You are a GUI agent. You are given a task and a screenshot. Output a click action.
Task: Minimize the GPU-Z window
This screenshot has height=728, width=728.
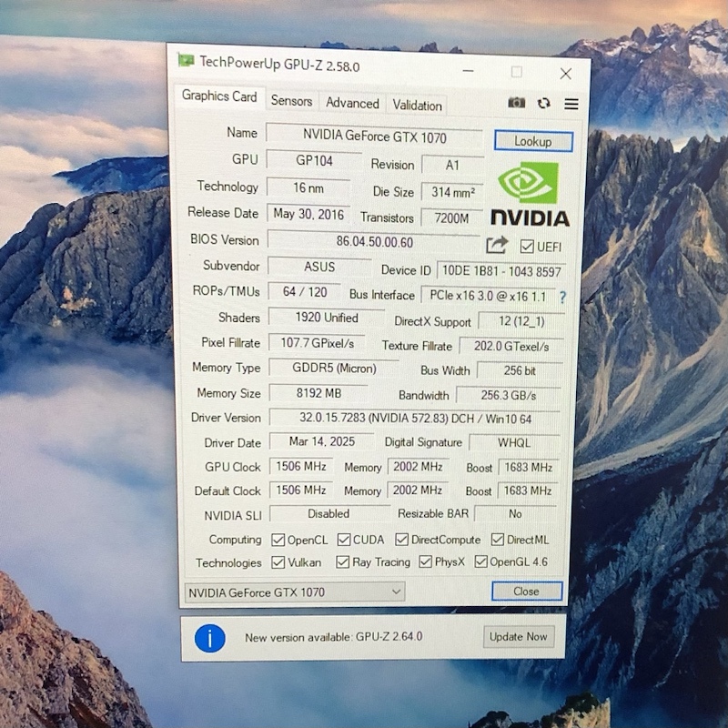[468, 71]
